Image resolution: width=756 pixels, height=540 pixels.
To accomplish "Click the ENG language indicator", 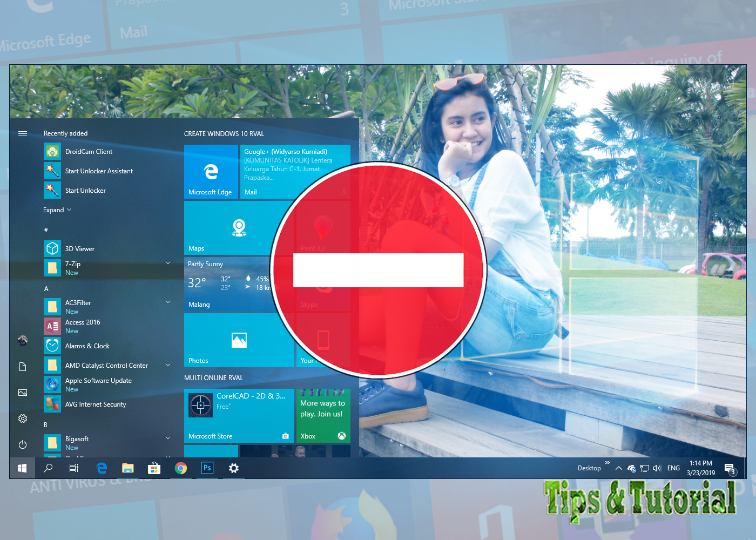I will (x=673, y=468).
